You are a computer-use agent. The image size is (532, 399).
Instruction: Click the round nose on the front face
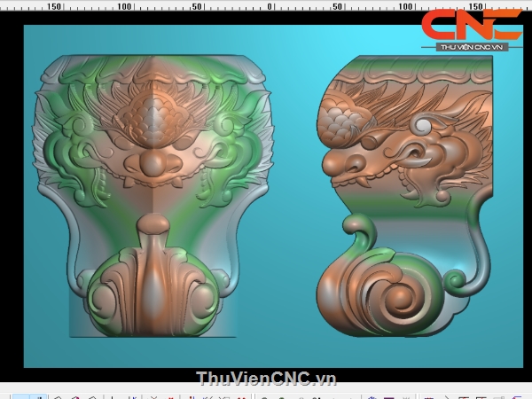[153, 164]
